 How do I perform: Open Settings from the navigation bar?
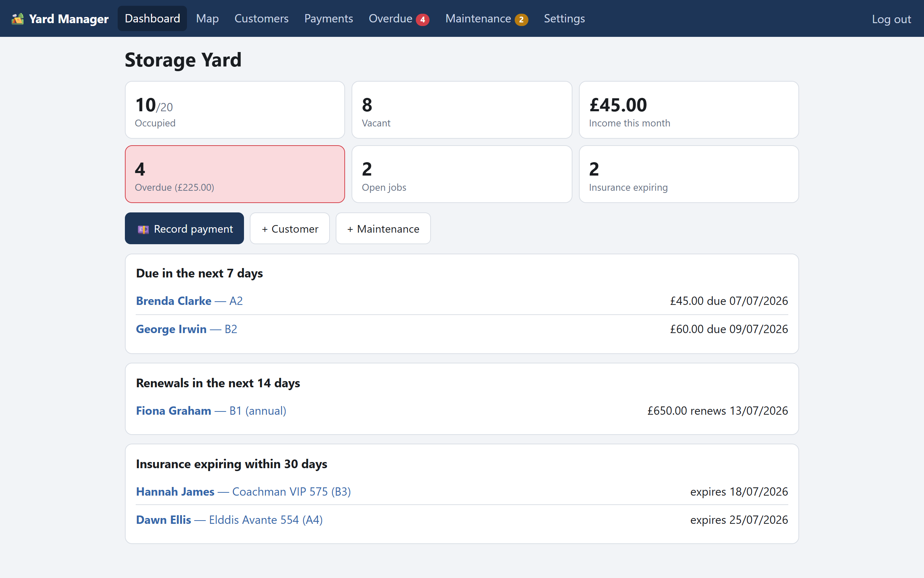pyautogui.click(x=565, y=18)
